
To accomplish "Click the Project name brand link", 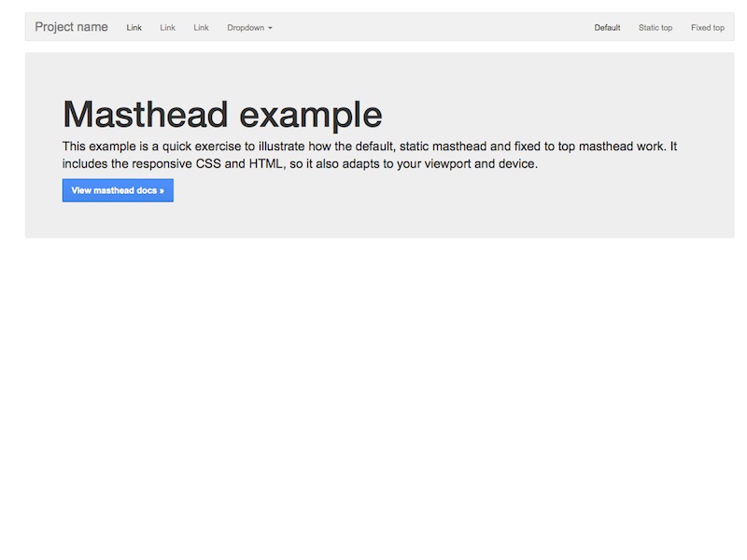I will coord(71,27).
